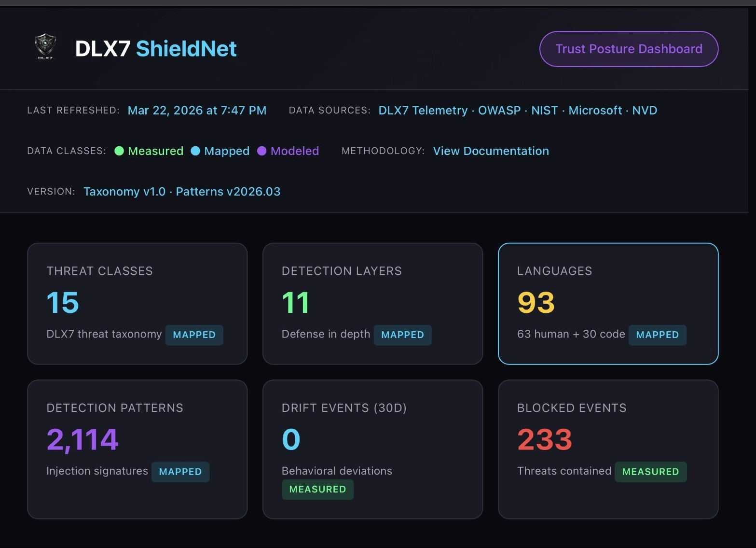Screen dimensions: 756x548
Task: Expand the Languages card showing 93
Action: click(608, 303)
